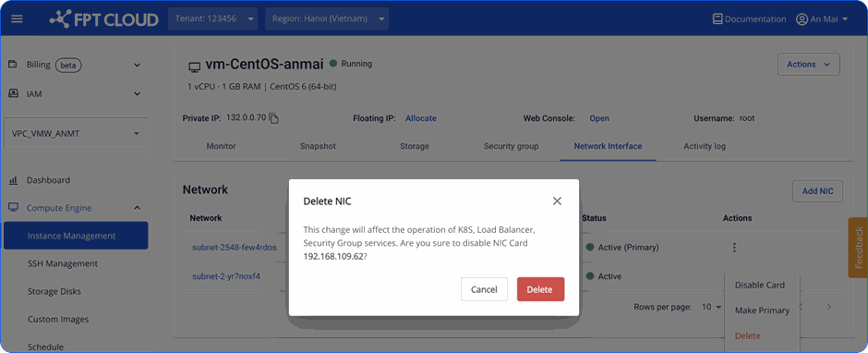Click the Billing wallet icon
The height and width of the screenshot is (353, 868).
(13, 65)
